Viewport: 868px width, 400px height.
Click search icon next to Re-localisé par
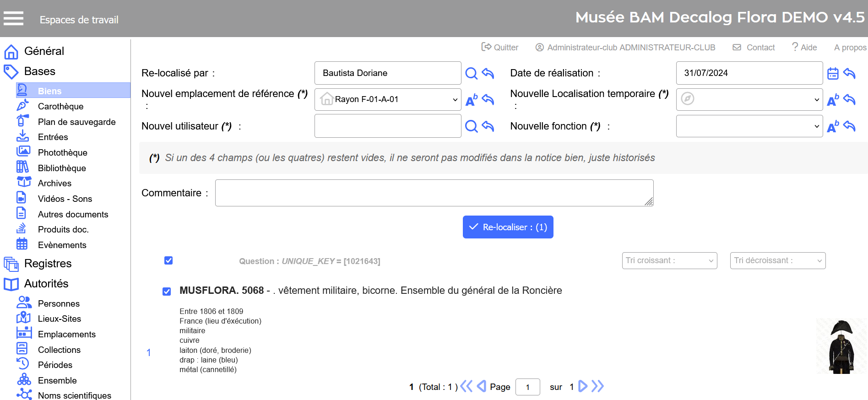click(x=471, y=73)
